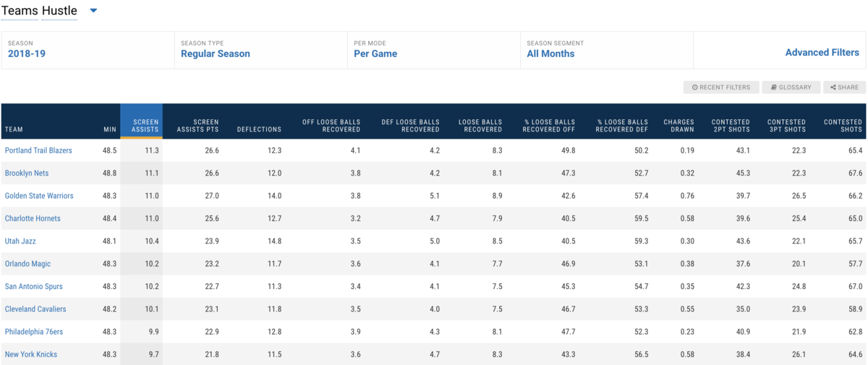
Task: Sort by the Contested Shots header
Action: [x=843, y=126]
